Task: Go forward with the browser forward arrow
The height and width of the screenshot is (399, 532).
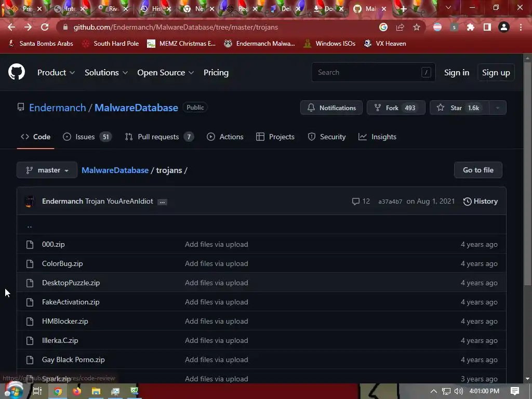Action: coord(28,27)
